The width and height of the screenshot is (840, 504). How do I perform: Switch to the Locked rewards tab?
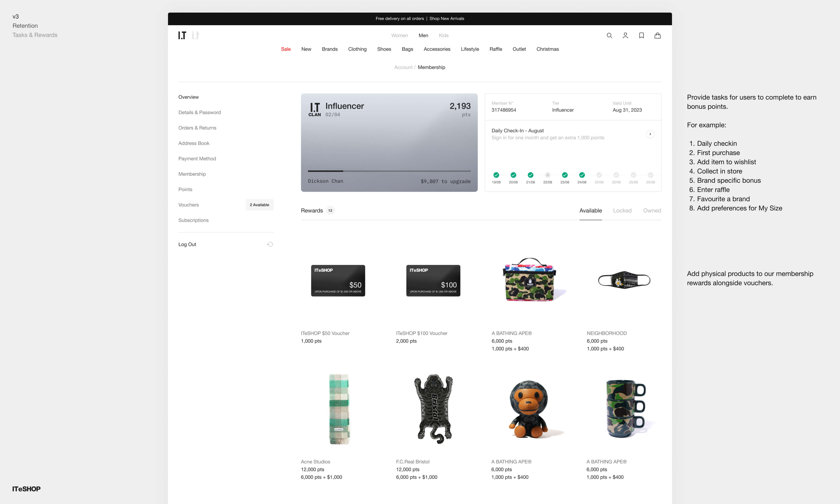[622, 211]
